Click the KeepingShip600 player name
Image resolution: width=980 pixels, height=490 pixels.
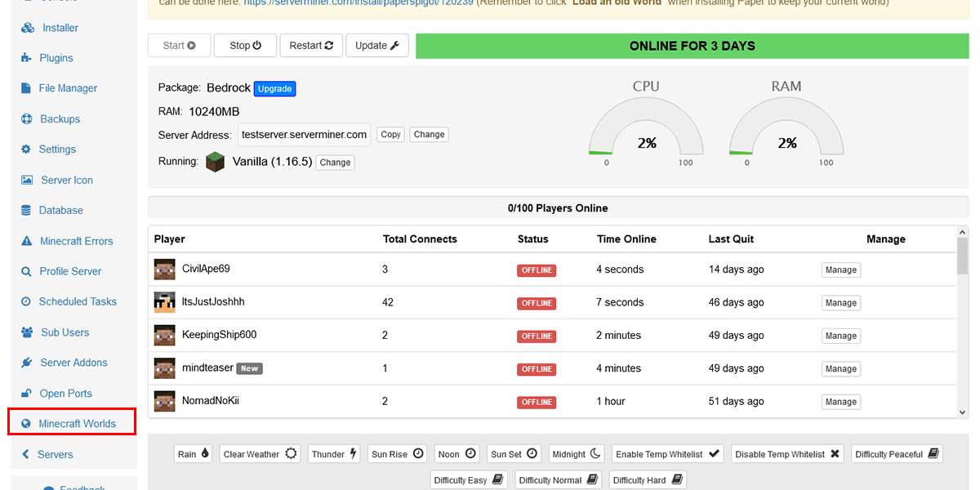coord(220,335)
